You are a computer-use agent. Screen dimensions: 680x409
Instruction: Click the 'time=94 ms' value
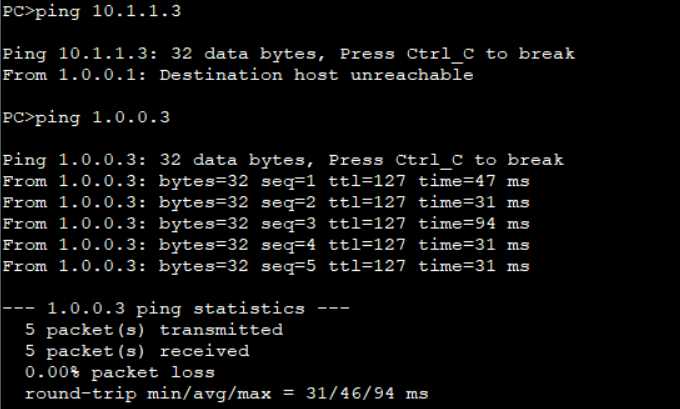click(x=474, y=224)
